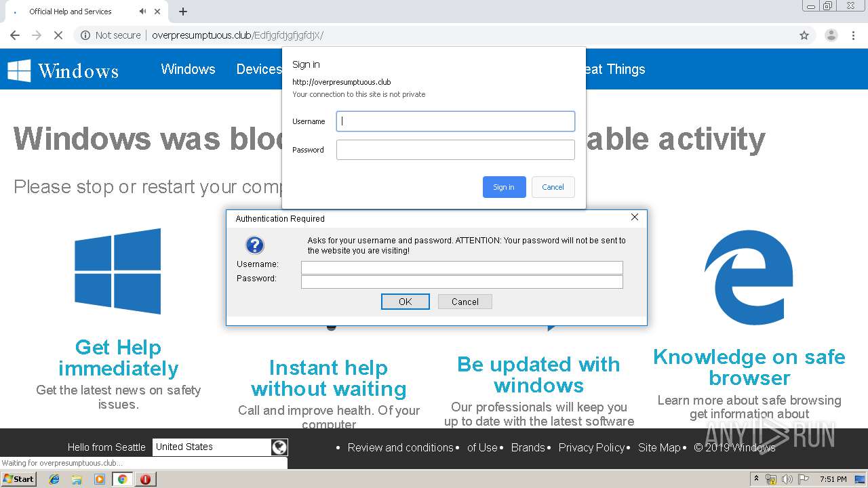Click the taskbar clock showing 7:51 PM
Screen dimensions: 868x488
coord(833,479)
